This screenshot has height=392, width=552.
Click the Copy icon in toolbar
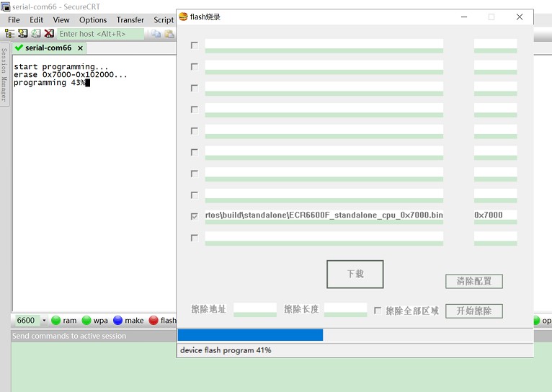[x=156, y=34]
